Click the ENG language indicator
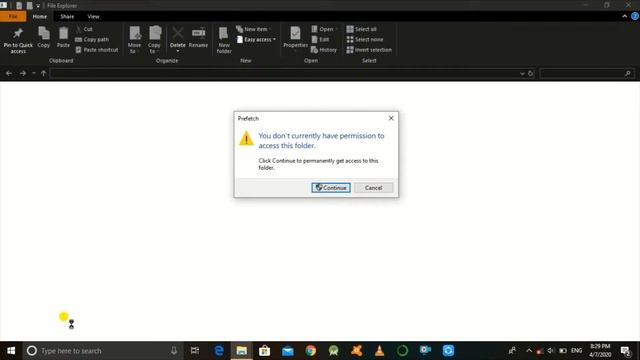Viewport: 640px width, 360px height. click(576, 351)
